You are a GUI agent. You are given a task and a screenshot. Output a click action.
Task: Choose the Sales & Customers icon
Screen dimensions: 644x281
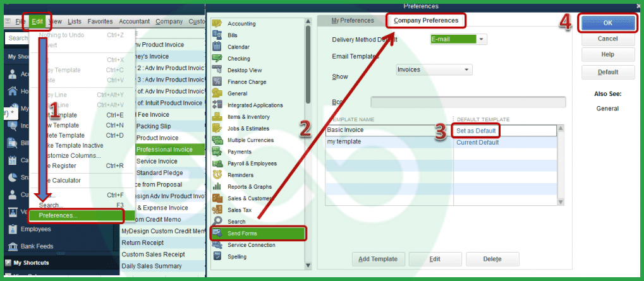[217, 198]
